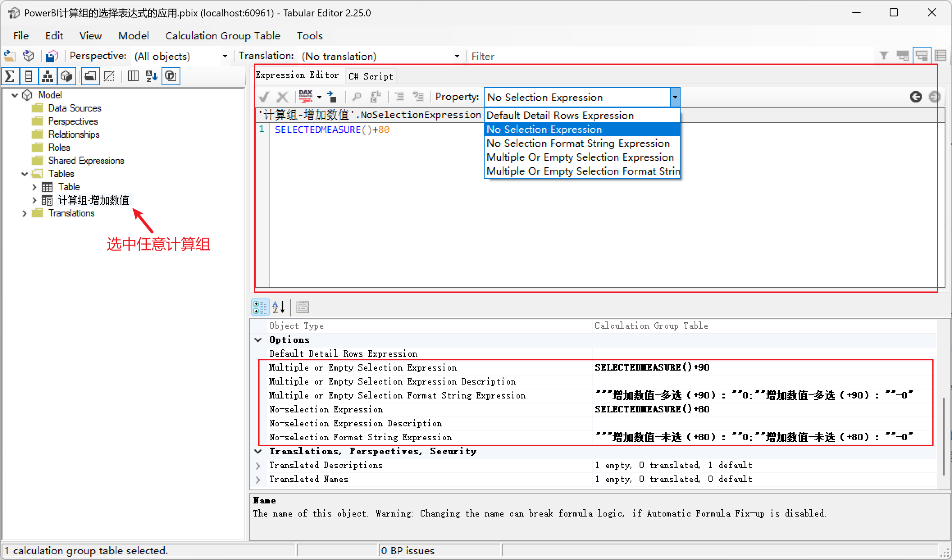Toggle the show hierarchies icon

[x=48, y=76]
